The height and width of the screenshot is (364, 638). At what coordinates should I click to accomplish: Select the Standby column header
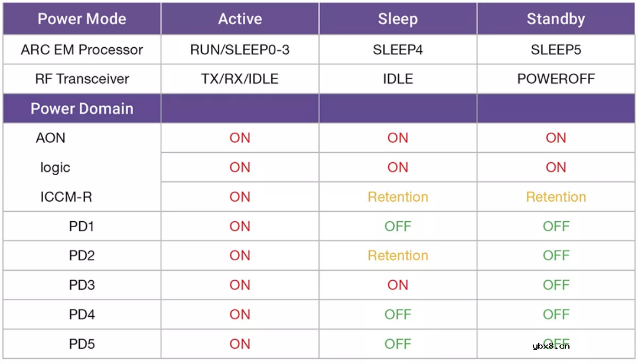click(556, 19)
